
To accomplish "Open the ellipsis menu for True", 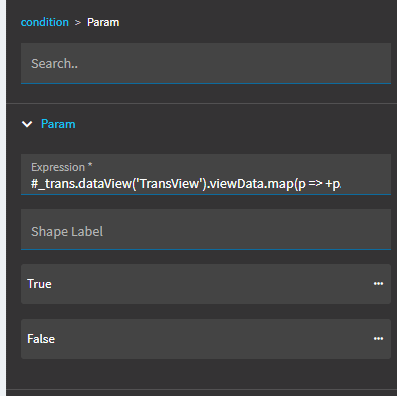I will click(x=378, y=284).
